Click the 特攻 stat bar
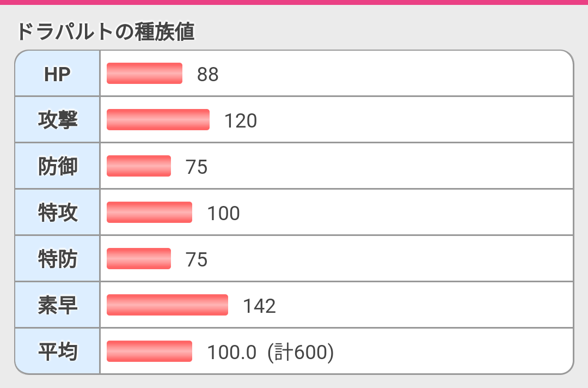 click(149, 213)
